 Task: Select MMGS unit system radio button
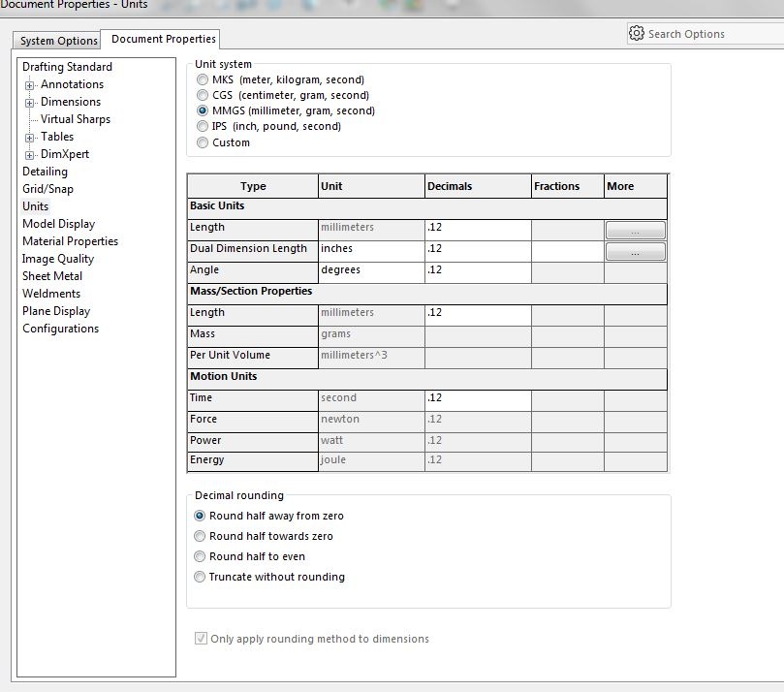pyautogui.click(x=203, y=110)
